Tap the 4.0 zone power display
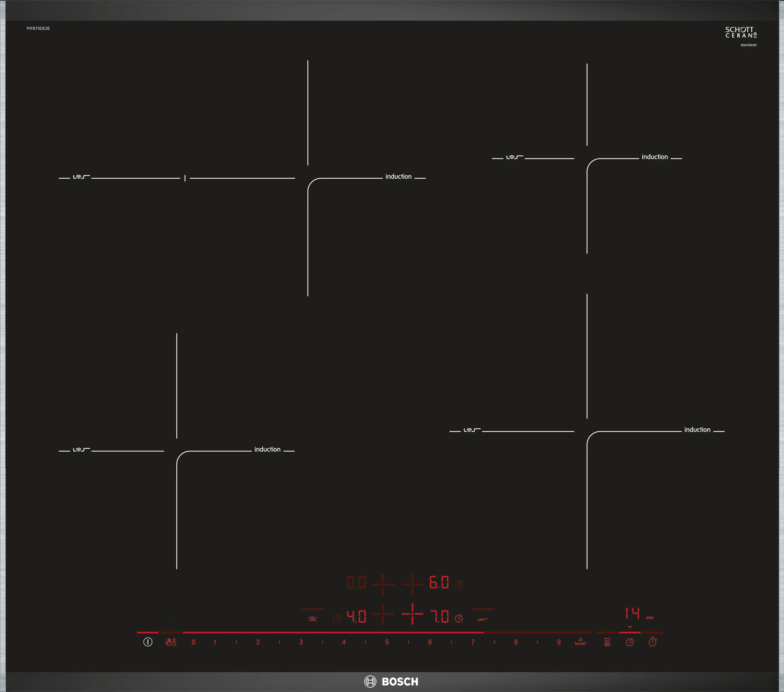 pos(356,616)
